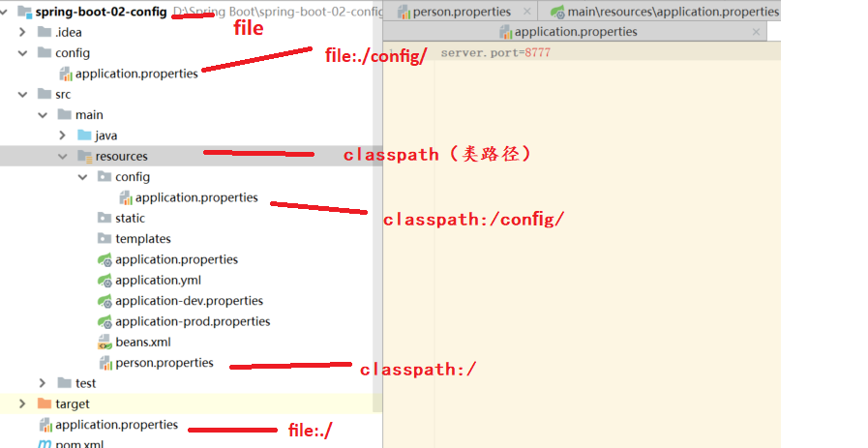
Task: Collapse the spring-boot-02-config project node
Action: [5, 12]
